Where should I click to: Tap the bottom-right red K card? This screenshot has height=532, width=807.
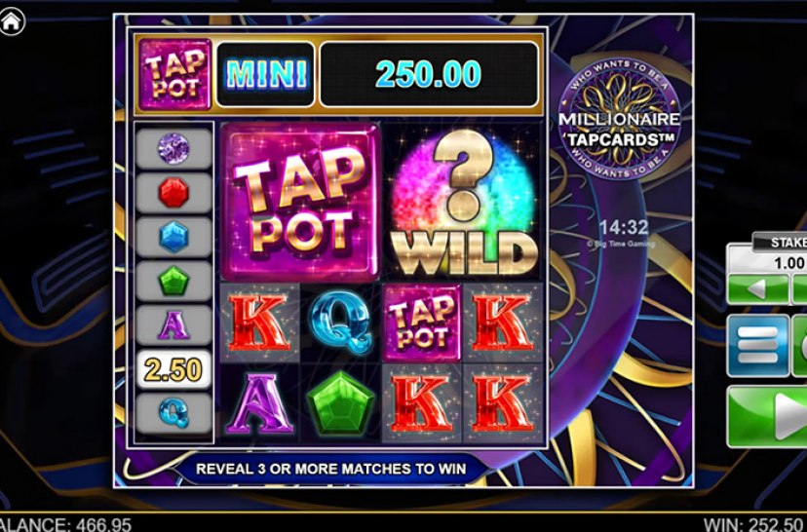coord(503,402)
